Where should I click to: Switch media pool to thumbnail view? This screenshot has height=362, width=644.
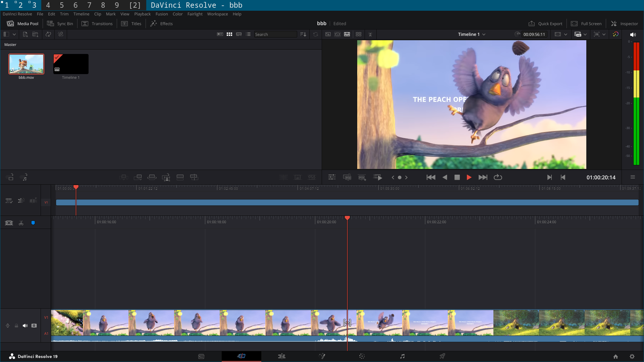click(x=229, y=34)
